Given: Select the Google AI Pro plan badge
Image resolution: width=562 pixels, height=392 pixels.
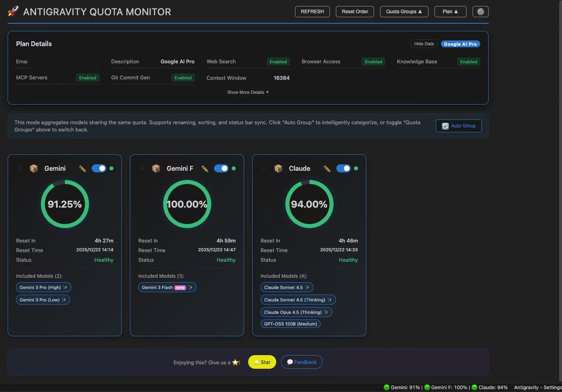Looking at the screenshot, I should (x=460, y=44).
